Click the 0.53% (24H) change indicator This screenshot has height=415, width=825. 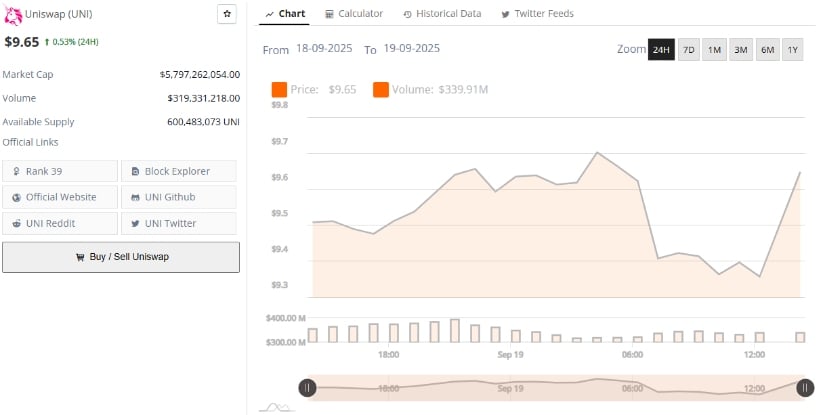71,42
